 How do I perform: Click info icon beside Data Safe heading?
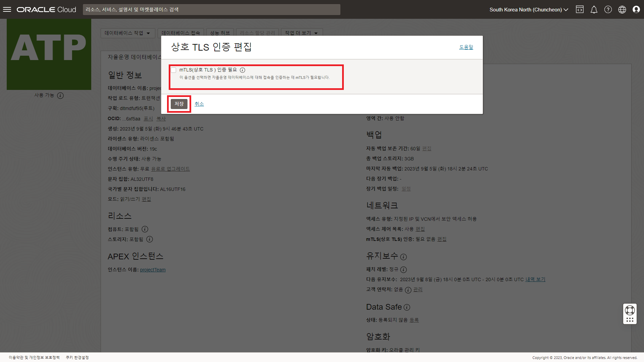(x=407, y=307)
